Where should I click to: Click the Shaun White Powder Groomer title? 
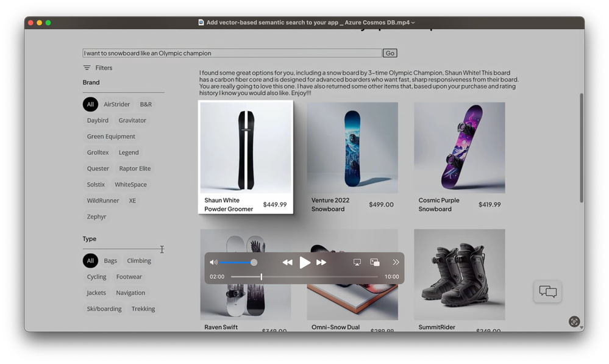pos(229,205)
